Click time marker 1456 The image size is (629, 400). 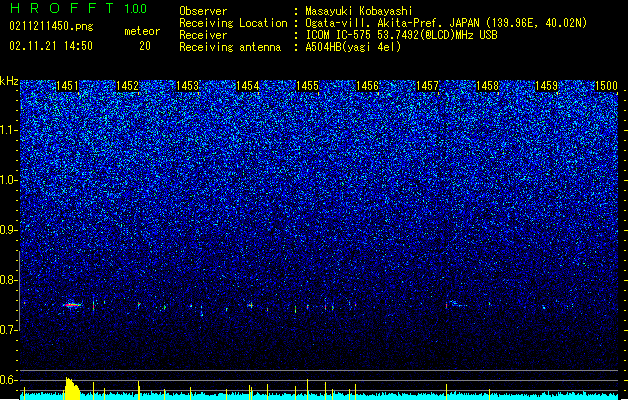pos(367,85)
